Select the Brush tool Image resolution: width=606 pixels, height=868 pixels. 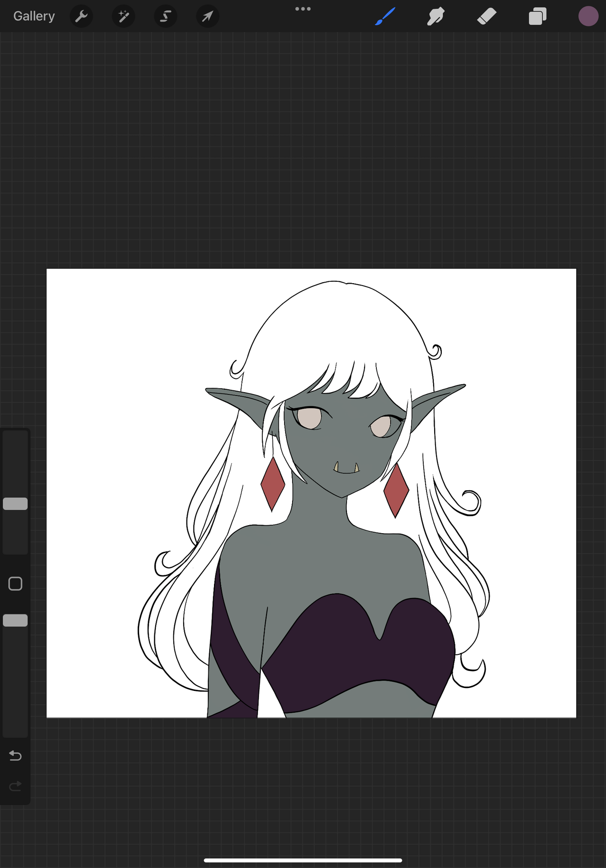click(x=385, y=16)
